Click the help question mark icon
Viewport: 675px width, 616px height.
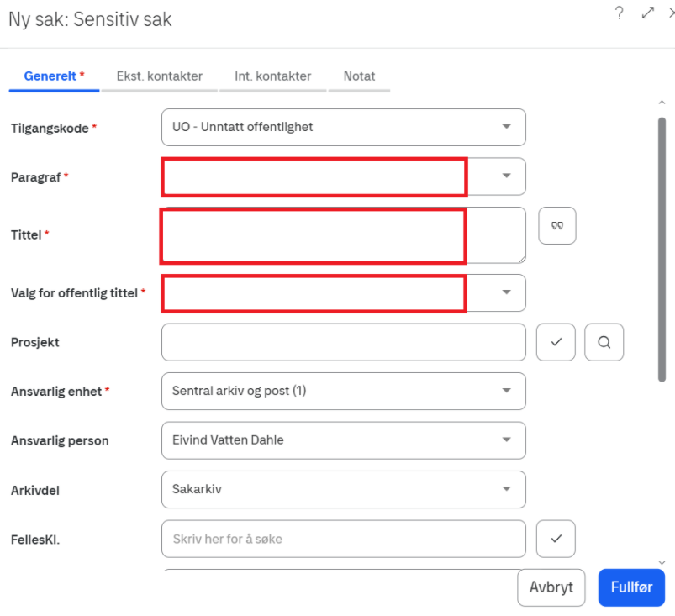click(x=620, y=13)
